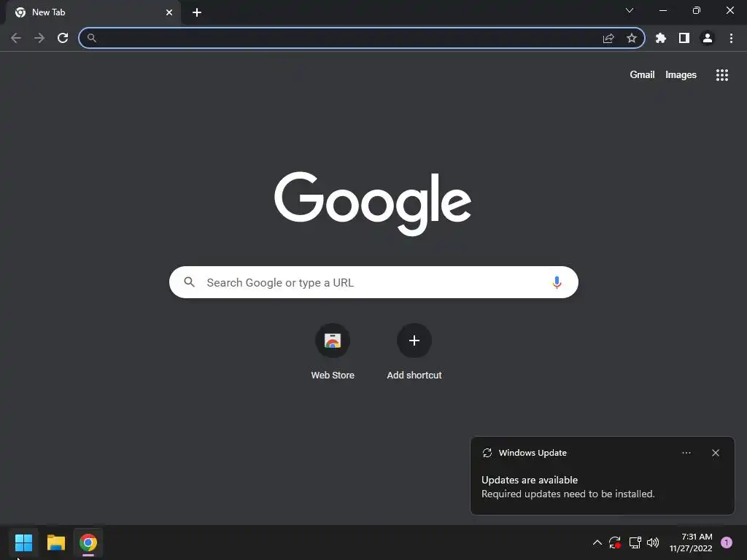Select the New Tab tab
This screenshot has height=560, width=747.
click(93, 12)
